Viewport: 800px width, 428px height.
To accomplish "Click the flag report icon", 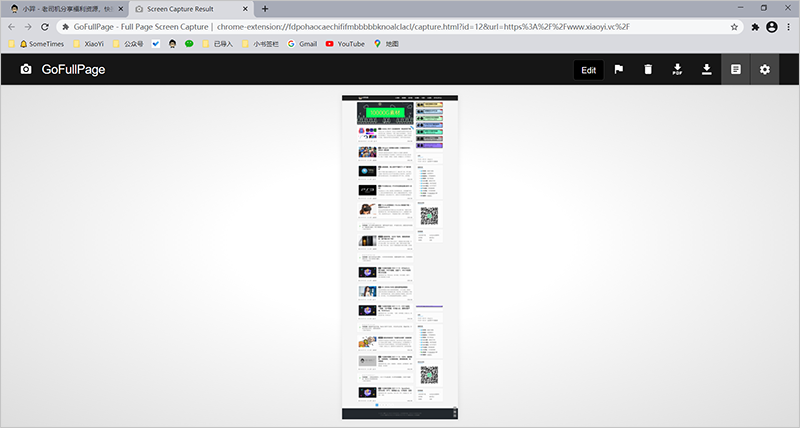I will 618,69.
